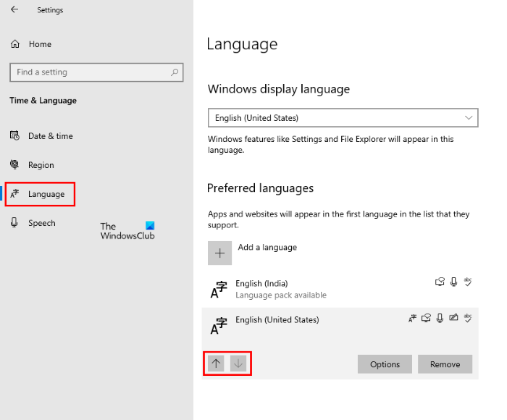507x420 pixels.
Task: Open the Speech settings page
Action: pyautogui.click(x=41, y=223)
